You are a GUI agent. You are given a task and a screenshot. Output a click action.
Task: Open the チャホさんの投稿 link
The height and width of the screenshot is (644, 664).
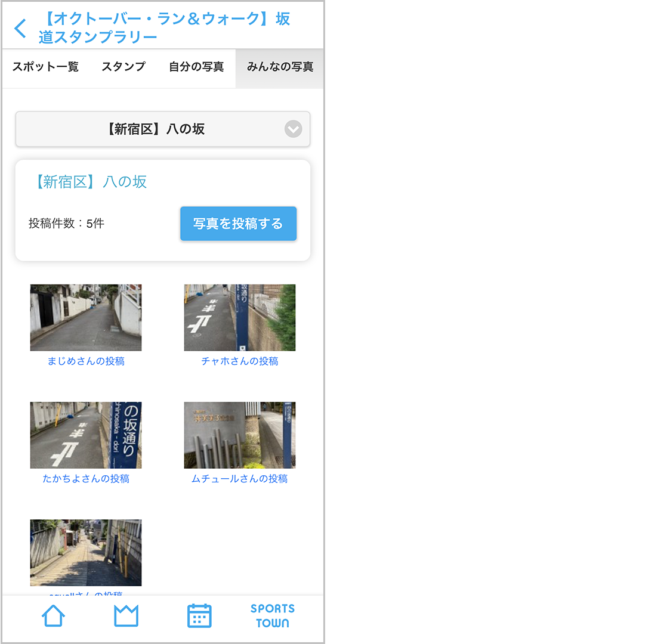coord(240,361)
